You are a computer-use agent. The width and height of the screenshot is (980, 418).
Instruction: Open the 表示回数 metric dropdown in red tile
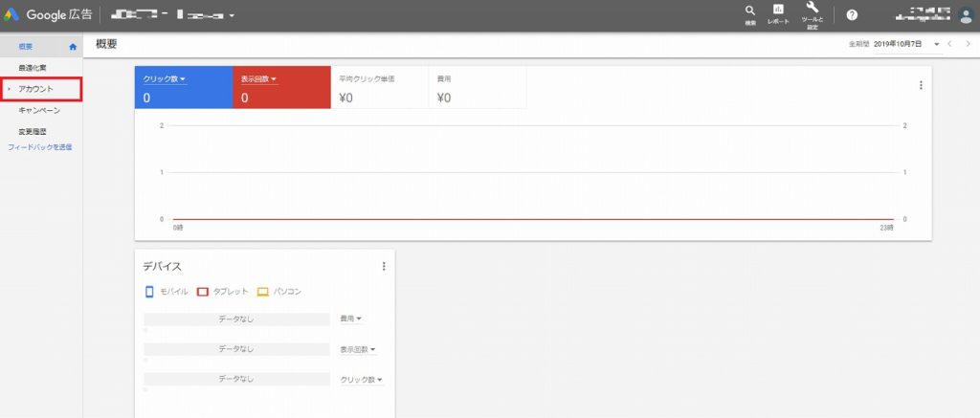pyautogui.click(x=258, y=79)
